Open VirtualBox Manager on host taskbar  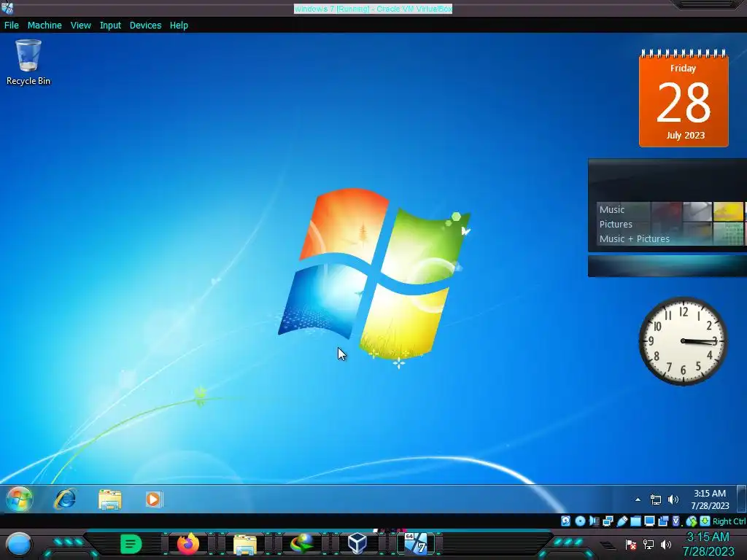tap(357, 544)
